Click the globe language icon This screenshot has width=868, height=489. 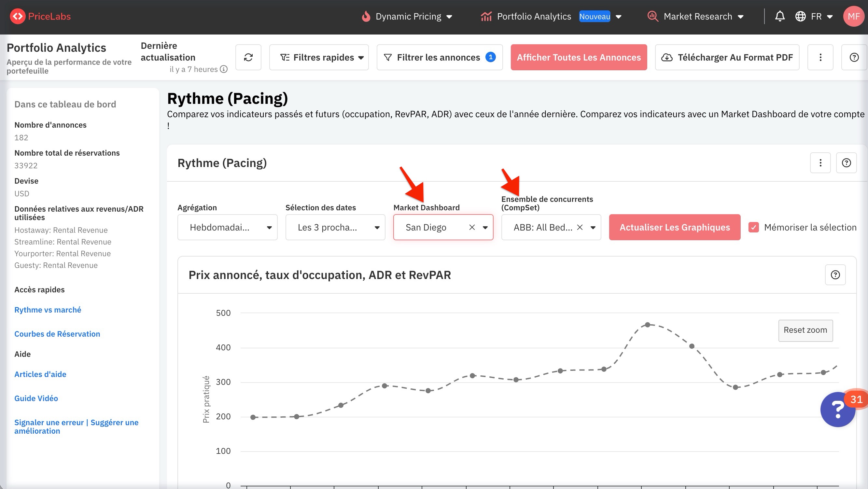pos(800,16)
